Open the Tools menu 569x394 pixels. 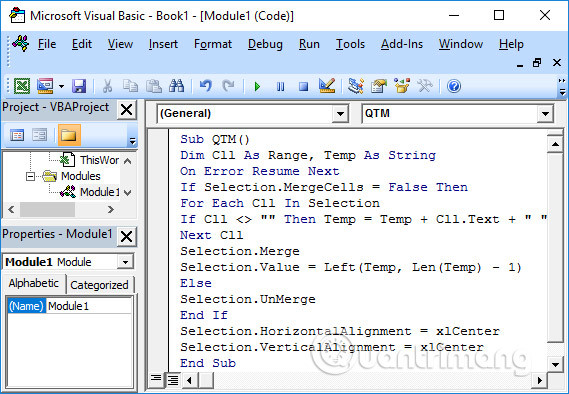[x=350, y=44]
